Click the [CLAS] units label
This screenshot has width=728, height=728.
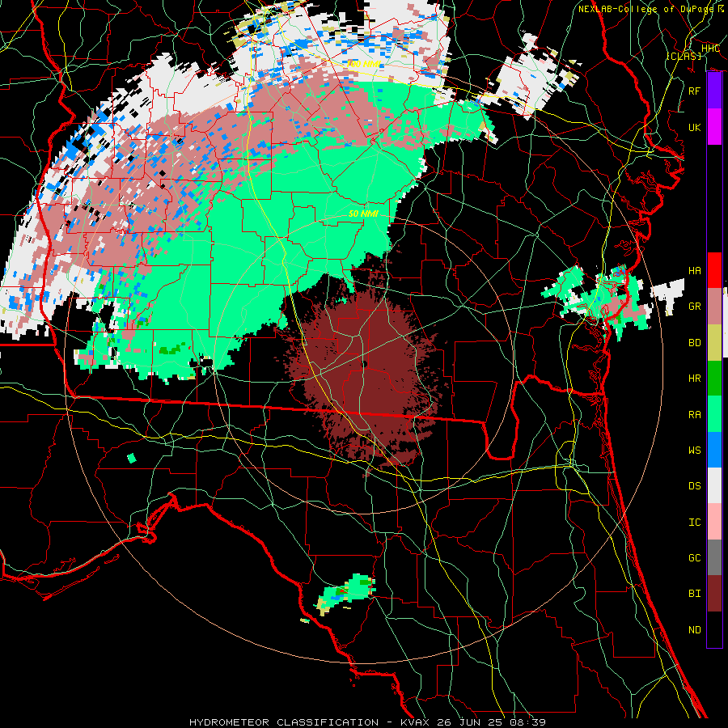684,56
